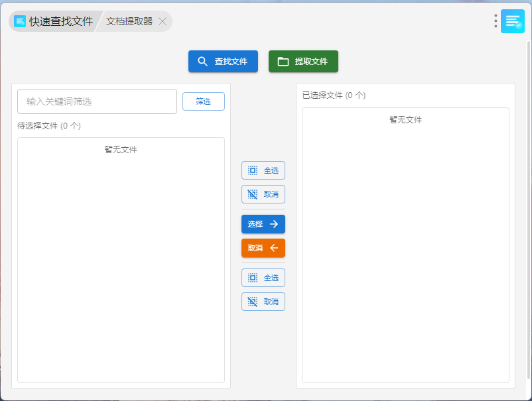Click the blue 选择 right-arrow button
Screen dimensions: 532x401
click(x=263, y=224)
